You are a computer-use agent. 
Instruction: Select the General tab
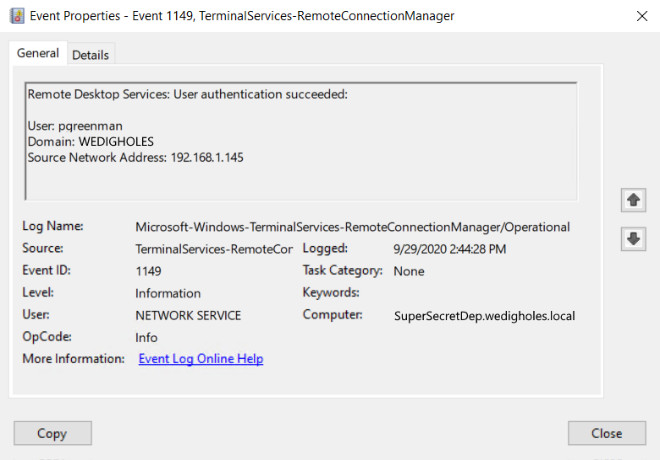(38, 53)
